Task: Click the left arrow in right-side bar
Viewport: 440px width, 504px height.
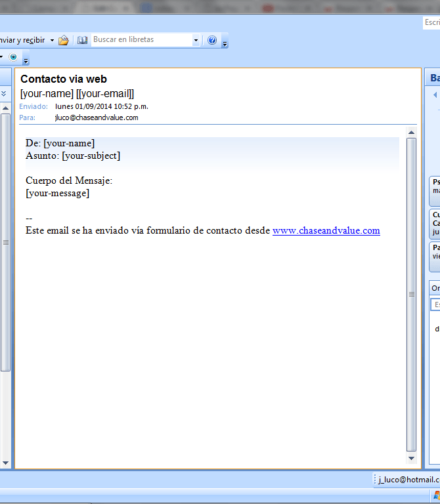Action: 435,94
